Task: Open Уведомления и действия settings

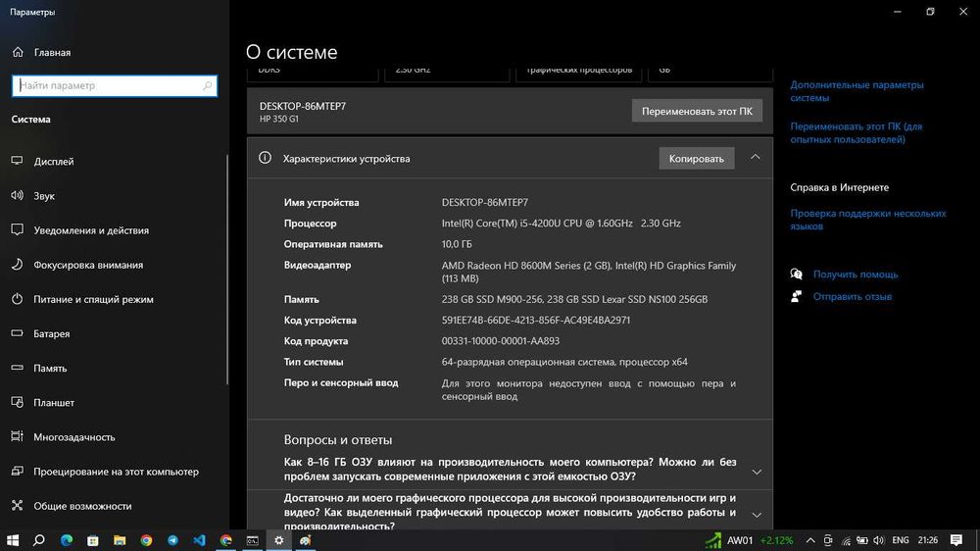Action: tap(90, 230)
